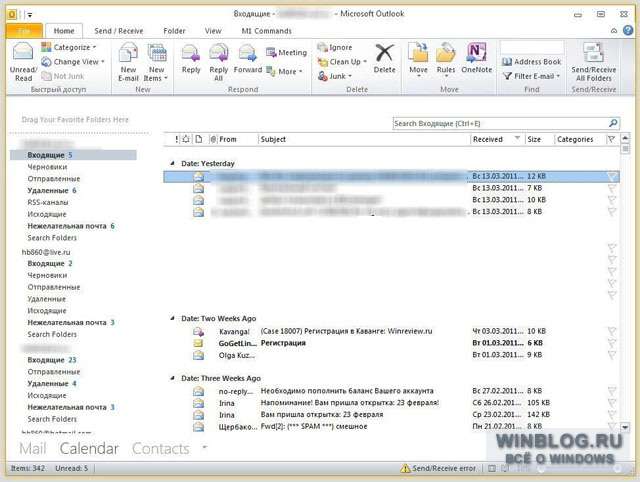The image size is (640, 482).
Task: Click the search magnifier icon
Action: (x=613, y=123)
